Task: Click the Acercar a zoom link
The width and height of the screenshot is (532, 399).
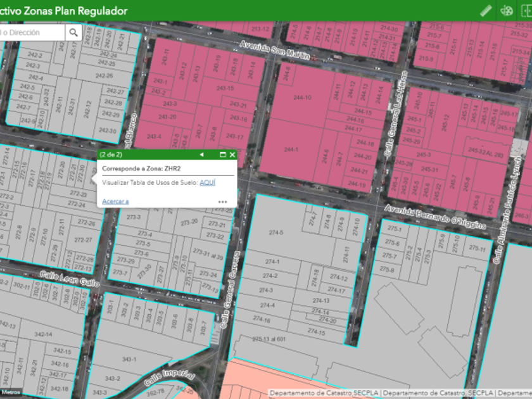Action: coord(115,201)
